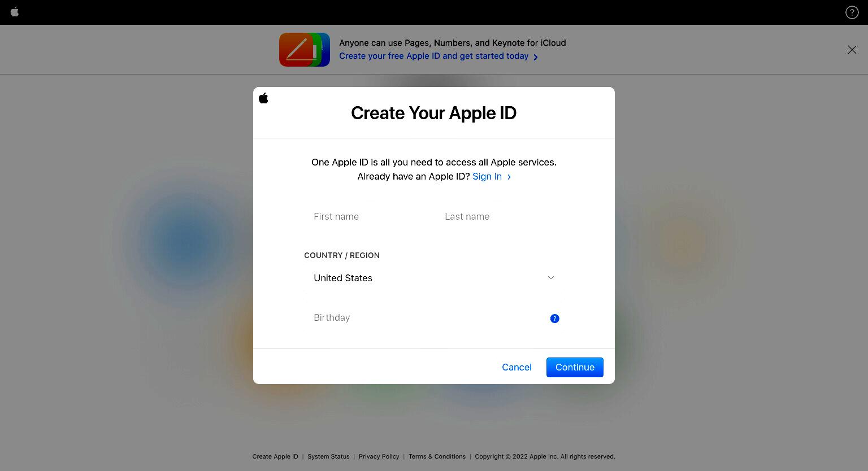The image size is (868, 471).
Task: Click the One Apple ID is all you need text
Action: click(x=433, y=162)
